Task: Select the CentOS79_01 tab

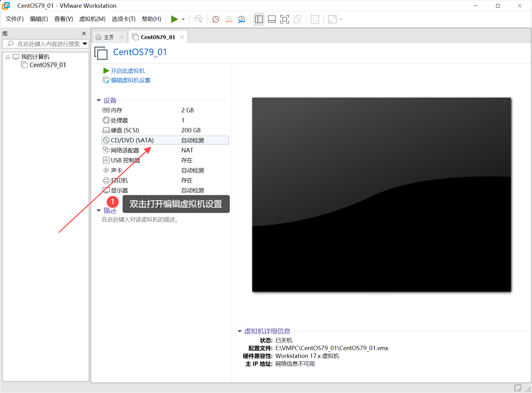Action: coord(158,37)
